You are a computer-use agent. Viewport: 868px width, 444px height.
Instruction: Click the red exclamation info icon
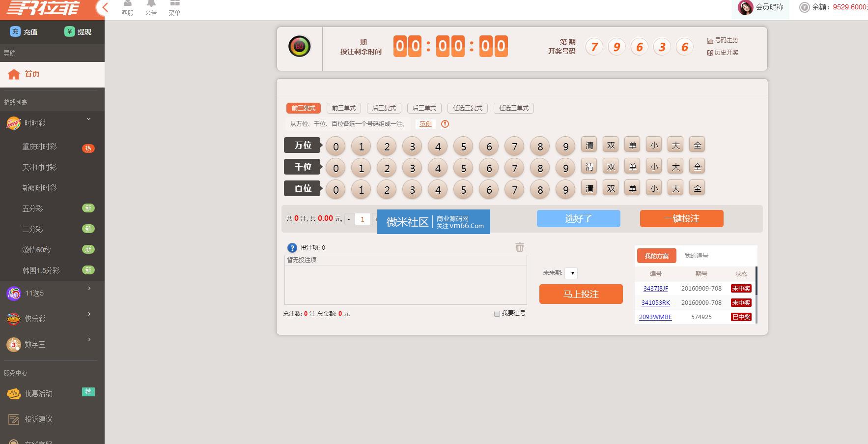point(445,124)
